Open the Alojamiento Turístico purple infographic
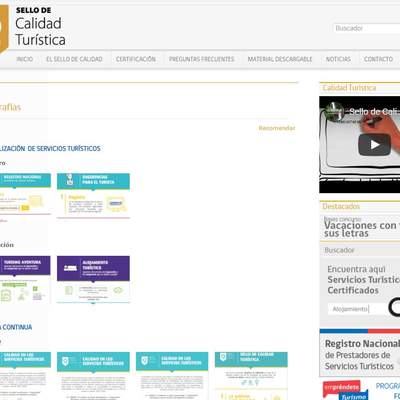400x400 pixels. pyautogui.click(x=93, y=280)
